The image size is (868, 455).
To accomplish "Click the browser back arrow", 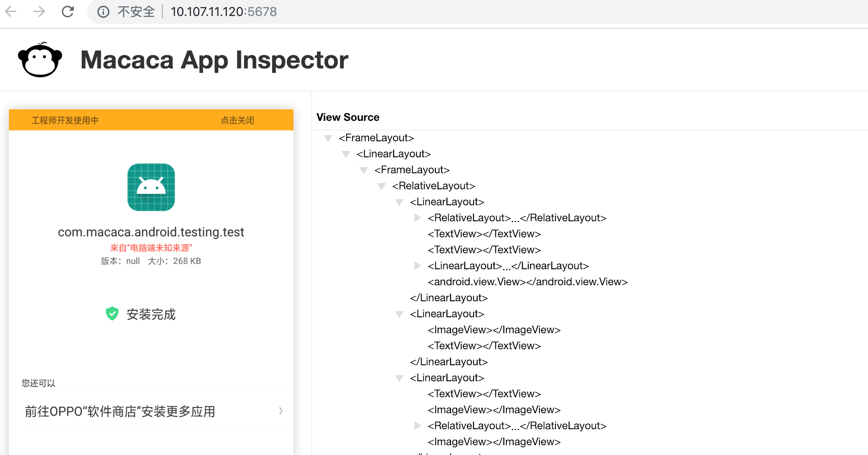I will [11, 12].
